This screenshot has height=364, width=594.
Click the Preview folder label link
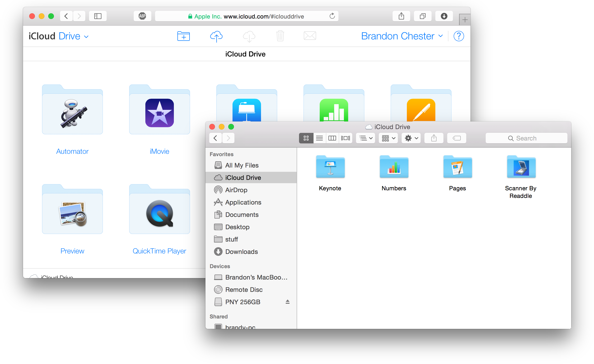click(x=72, y=251)
